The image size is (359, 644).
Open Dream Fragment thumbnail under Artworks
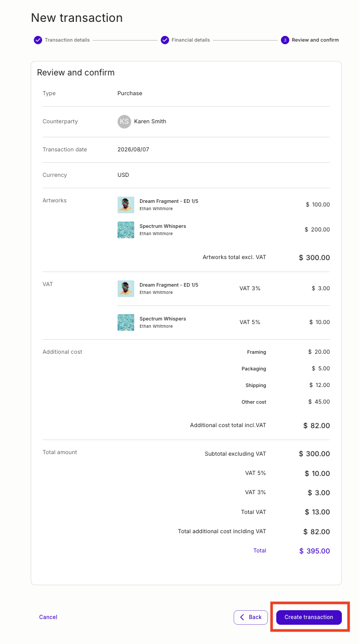coord(126,204)
